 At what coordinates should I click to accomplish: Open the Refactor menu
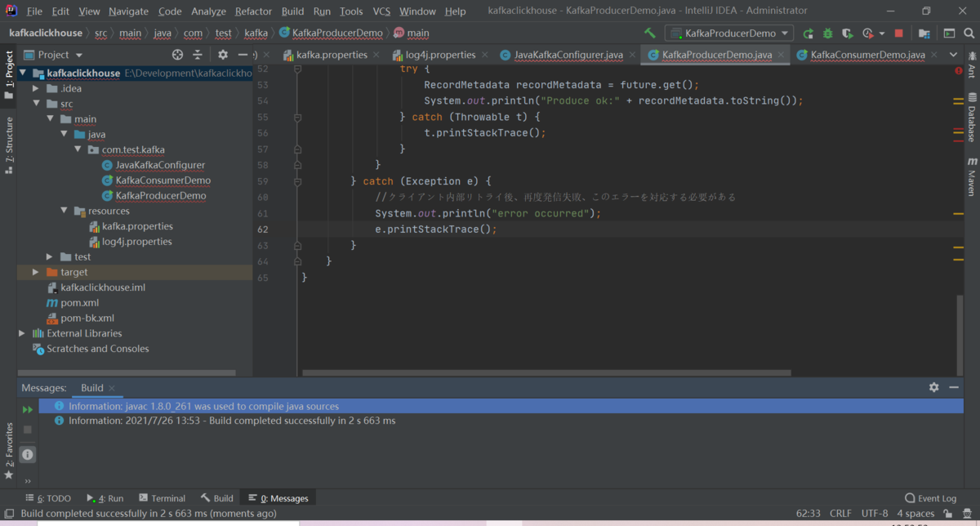coord(253,11)
